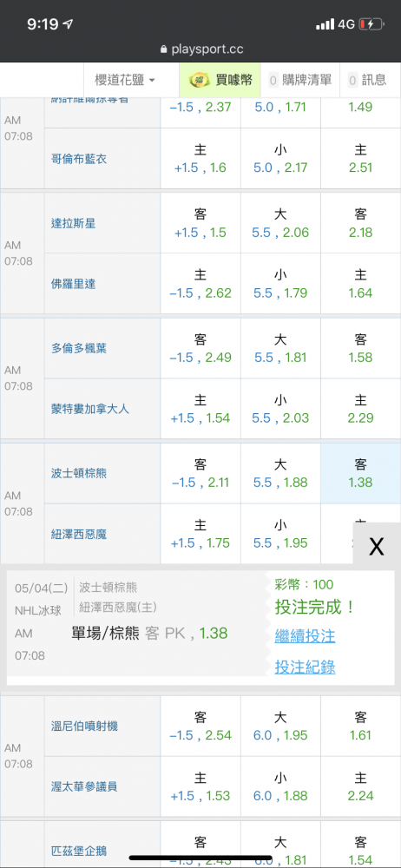Select 達拉斯星 moneyline 客 2.18
Image resolution: width=401 pixels, height=868 pixels.
coord(360,223)
